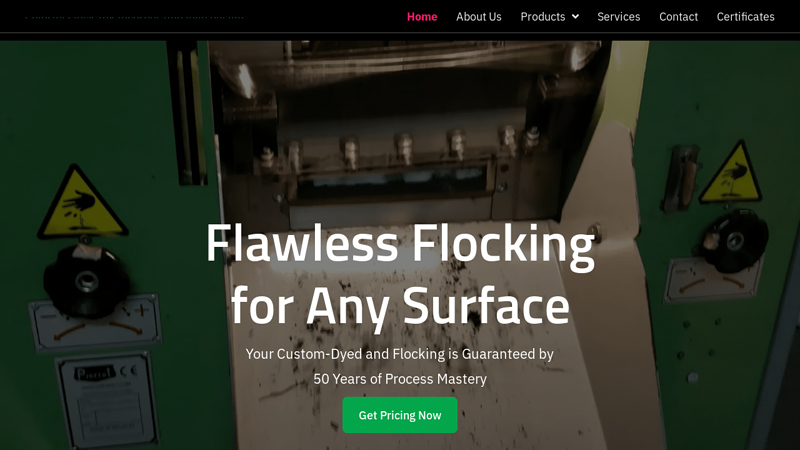View the Certificates page
This screenshot has width=800, height=450.
[745, 17]
